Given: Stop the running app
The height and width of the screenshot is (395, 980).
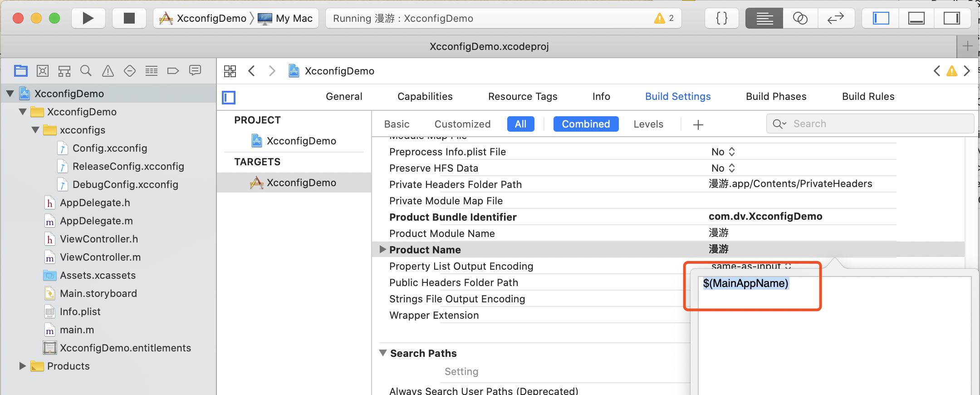Looking at the screenshot, I should (x=129, y=18).
